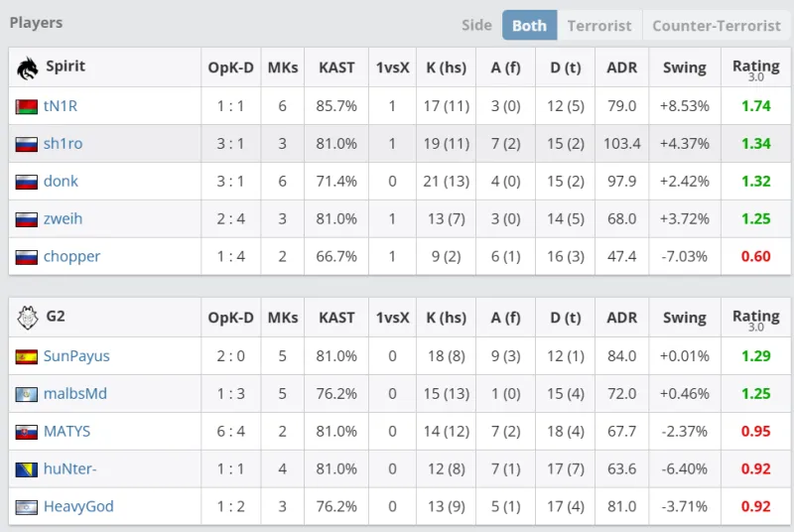Open HeavyGod's player profile link
Image resolution: width=794 pixels, height=532 pixels.
tap(78, 507)
